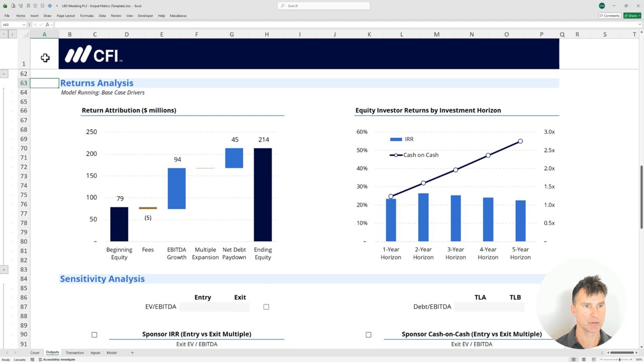This screenshot has height=362, width=644.
Task: Click the Share button
Action: pos(632,16)
